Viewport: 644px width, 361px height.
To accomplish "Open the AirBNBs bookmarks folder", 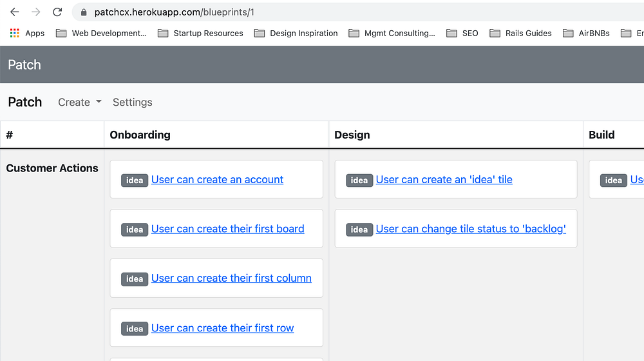I will click(x=586, y=33).
